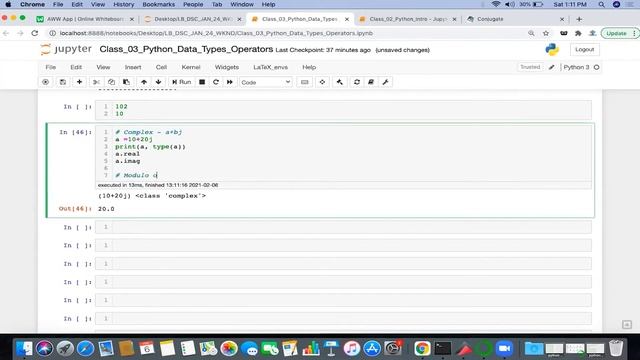Open the Jupyter View menu

point(103,67)
